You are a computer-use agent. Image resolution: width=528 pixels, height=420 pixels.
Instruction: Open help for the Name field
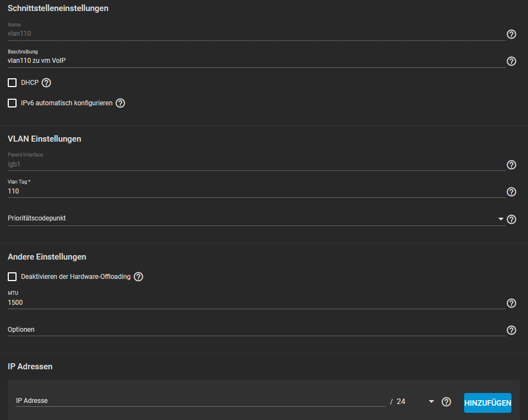tap(511, 34)
